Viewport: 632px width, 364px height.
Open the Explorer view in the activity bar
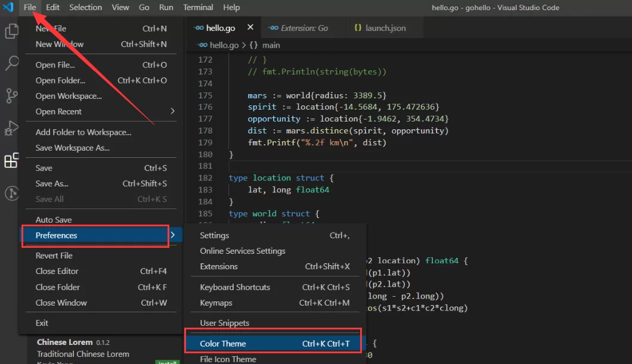click(x=11, y=31)
